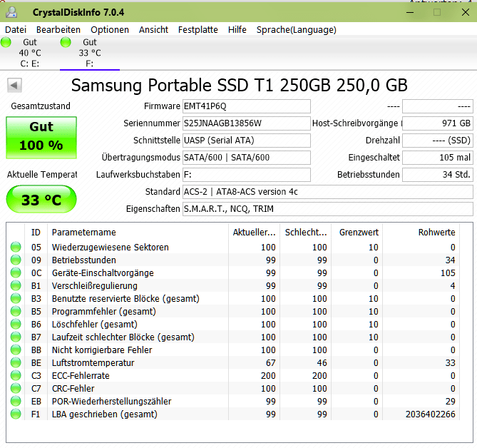Maximize the CrystalDiskInfo window
Screen dimensions: 477x448
[437, 12]
